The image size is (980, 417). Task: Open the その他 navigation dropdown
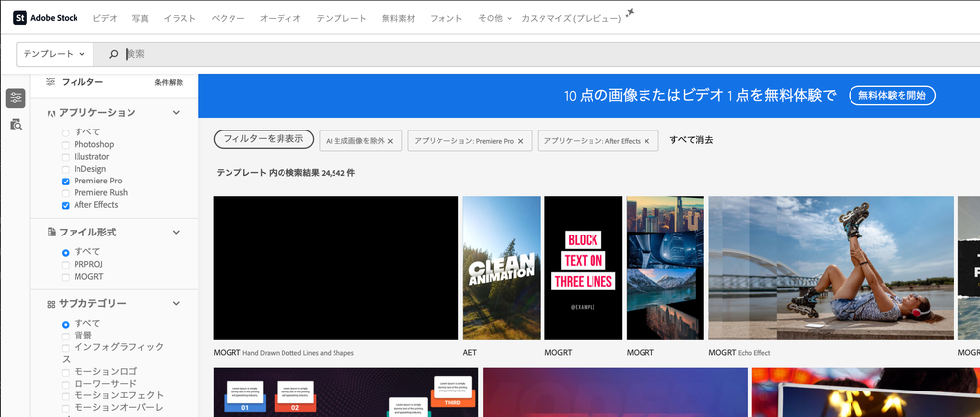click(x=494, y=18)
